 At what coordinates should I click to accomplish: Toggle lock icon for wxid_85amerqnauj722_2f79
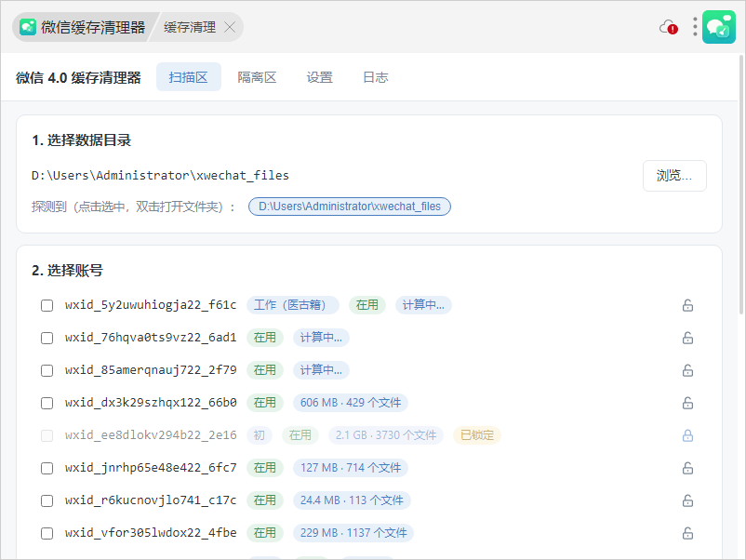(687, 370)
